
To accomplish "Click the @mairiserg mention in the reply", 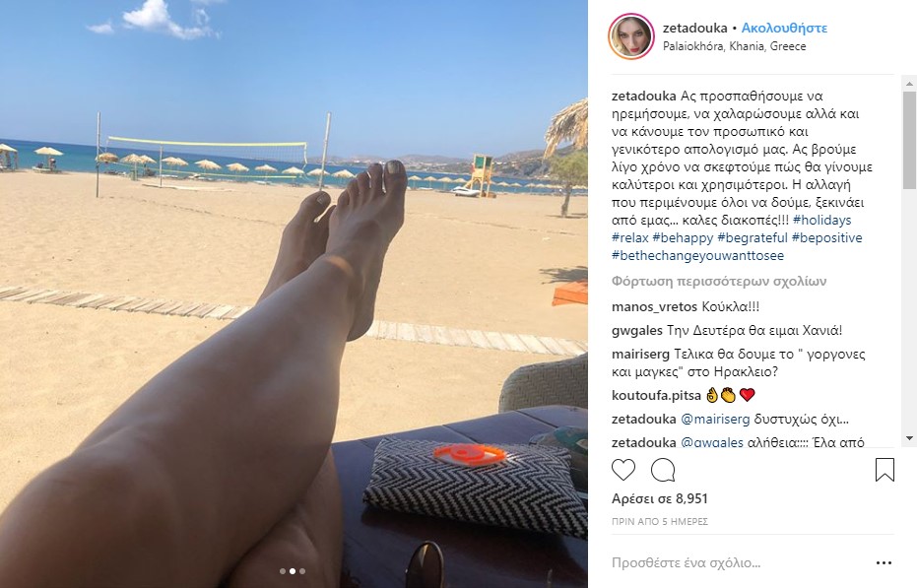I will tap(715, 419).
